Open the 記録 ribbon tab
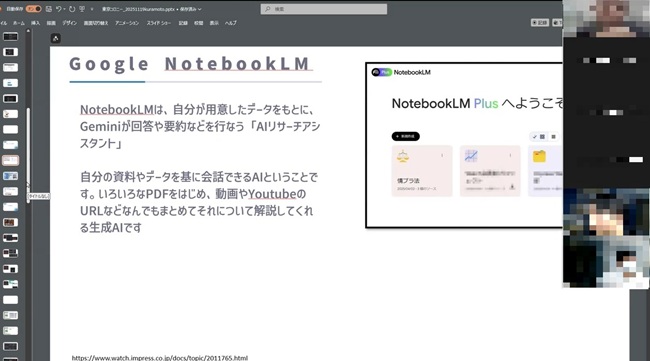Viewport: 650px width, 361px height. [183, 23]
